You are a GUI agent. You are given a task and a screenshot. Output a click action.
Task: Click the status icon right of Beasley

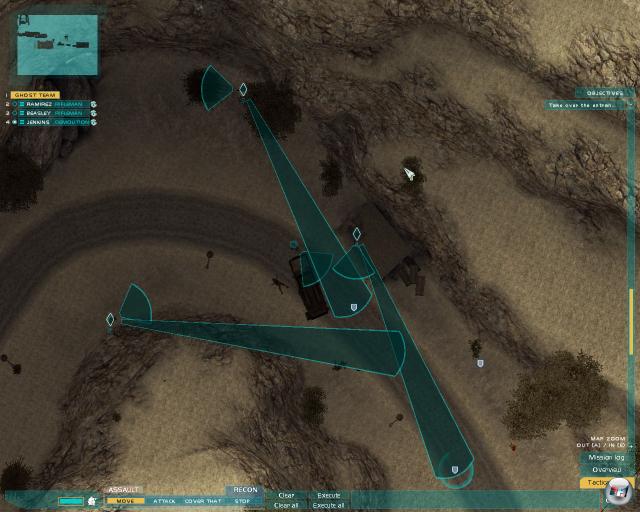93,113
